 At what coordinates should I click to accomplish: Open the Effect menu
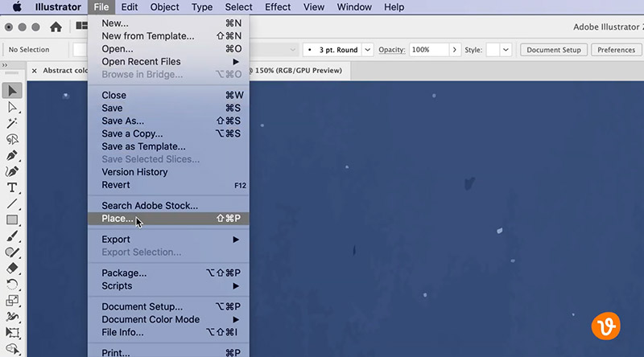(x=278, y=7)
